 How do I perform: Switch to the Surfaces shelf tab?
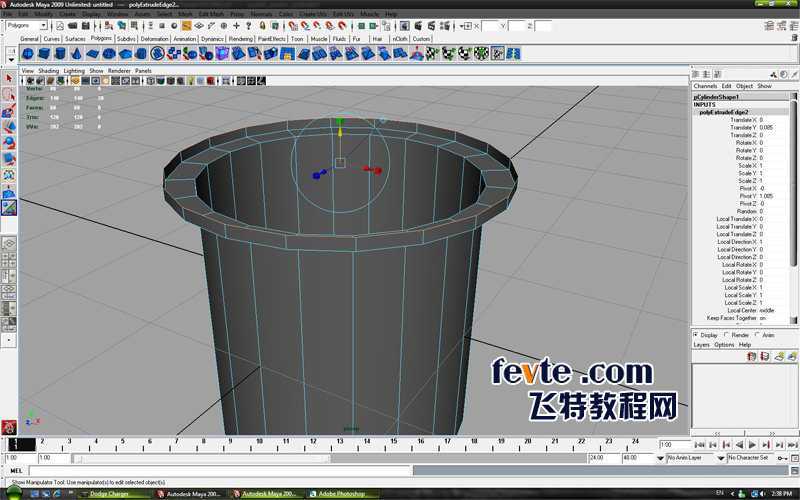pyautogui.click(x=75, y=39)
